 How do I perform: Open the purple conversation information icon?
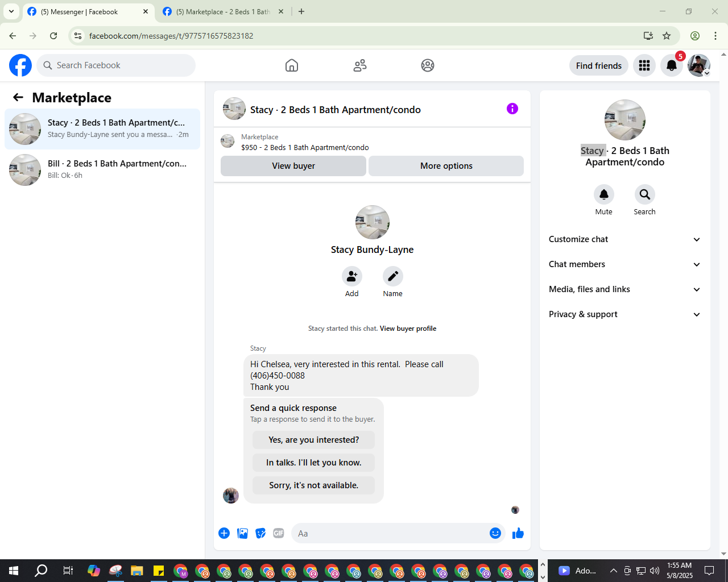pos(512,109)
